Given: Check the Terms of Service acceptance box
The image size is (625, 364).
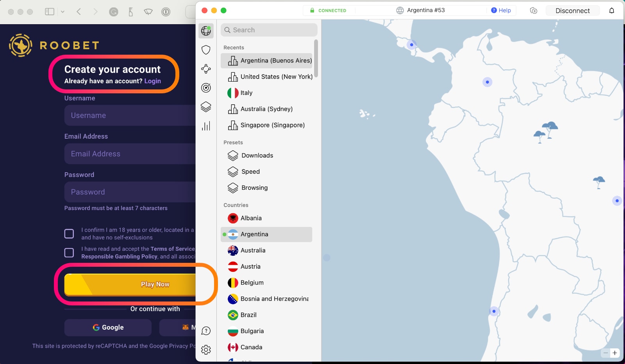Looking at the screenshot, I should (69, 253).
